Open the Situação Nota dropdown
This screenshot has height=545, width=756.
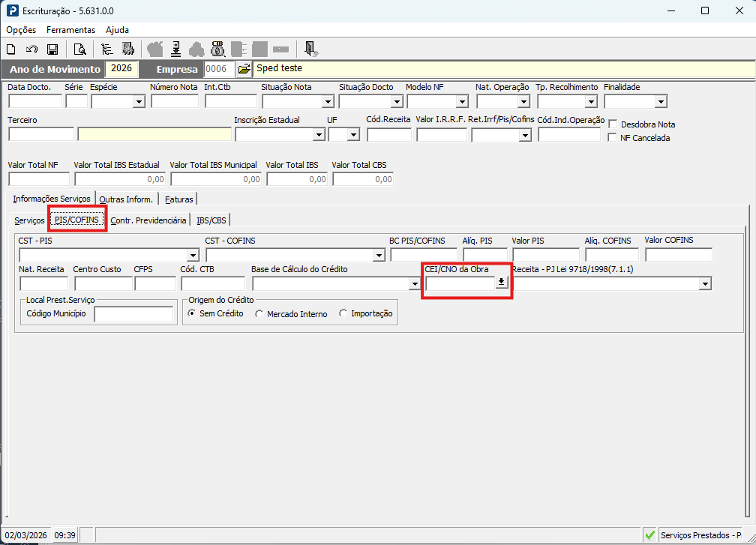pos(328,102)
